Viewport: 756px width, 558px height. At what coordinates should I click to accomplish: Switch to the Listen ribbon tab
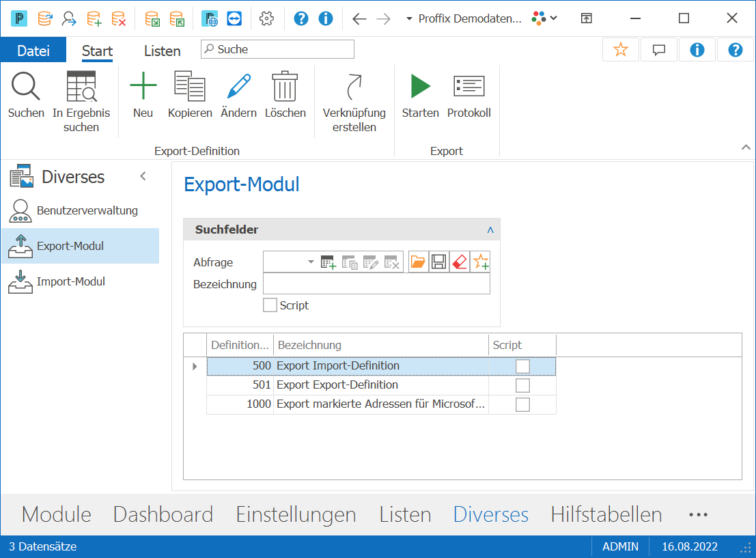[162, 51]
